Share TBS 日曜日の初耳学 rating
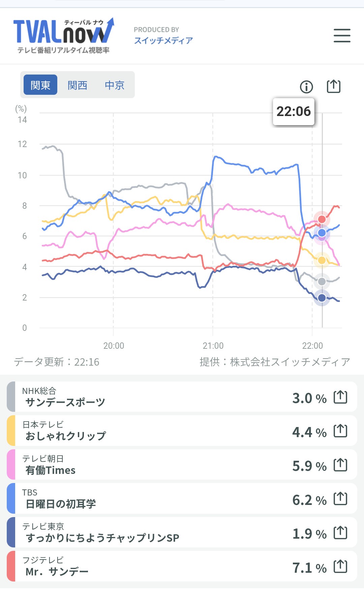This screenshot has width=364, height=596. pos(340,499)
